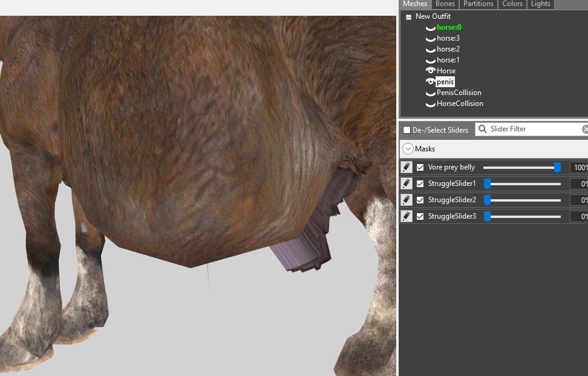This screenshot has width=588, height=376.
Task: Select the horse:2 mesh name
Action: click(x=448, y=49)
